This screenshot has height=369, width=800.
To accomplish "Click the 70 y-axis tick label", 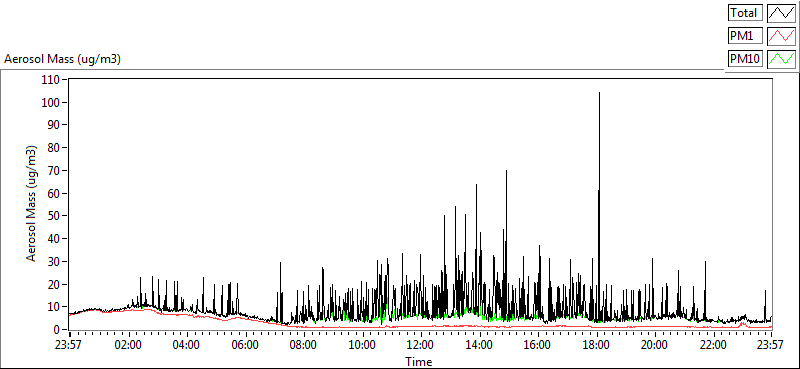I will (55, 170).
